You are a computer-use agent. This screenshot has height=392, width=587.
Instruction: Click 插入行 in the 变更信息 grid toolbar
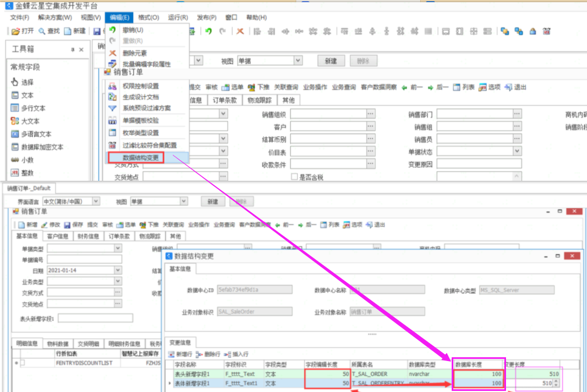(236, 354)
